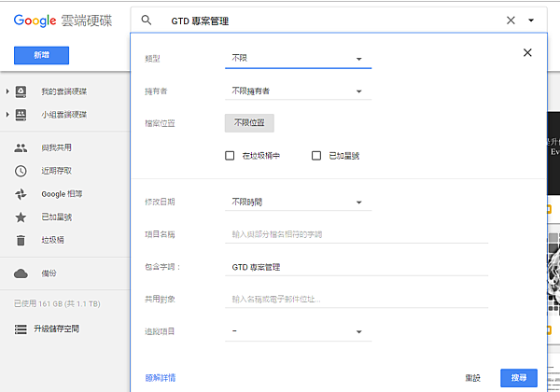
Task: Open the 類型 dropdown set to 不限
Action: tap(299, 59)
